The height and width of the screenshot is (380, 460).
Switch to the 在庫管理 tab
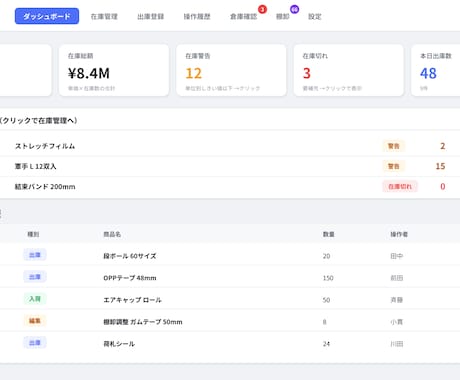click(104, 17)
